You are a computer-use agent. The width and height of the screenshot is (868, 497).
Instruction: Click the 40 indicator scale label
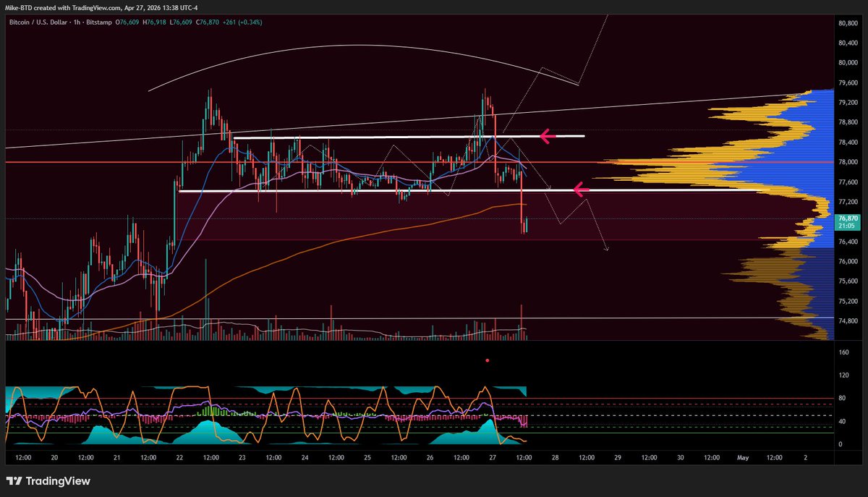[842, 421]
